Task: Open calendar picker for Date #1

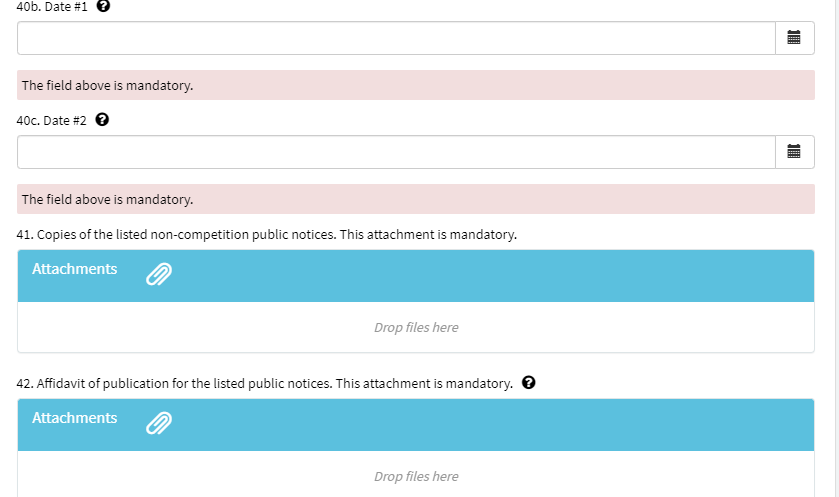Action: [x=794, y=38]
